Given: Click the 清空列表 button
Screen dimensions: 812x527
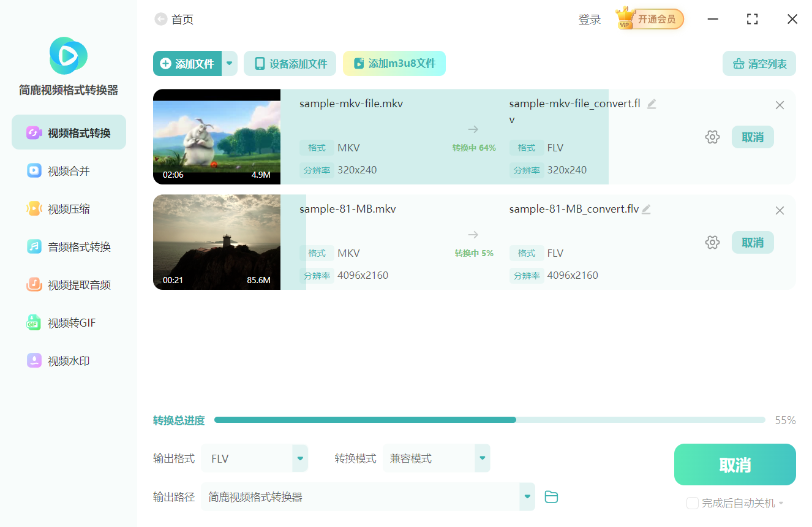Looking at the screenshot, I should pyautogui.click(x=759, y=64).
